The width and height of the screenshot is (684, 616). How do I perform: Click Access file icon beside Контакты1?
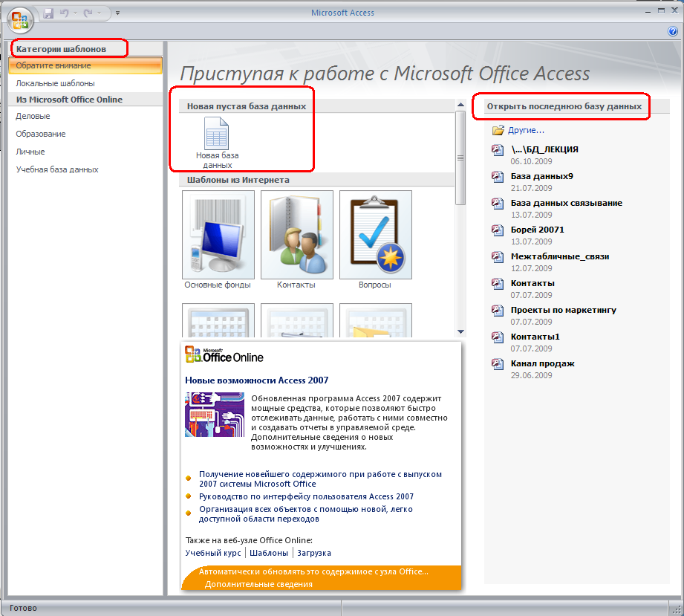[498, 337]
